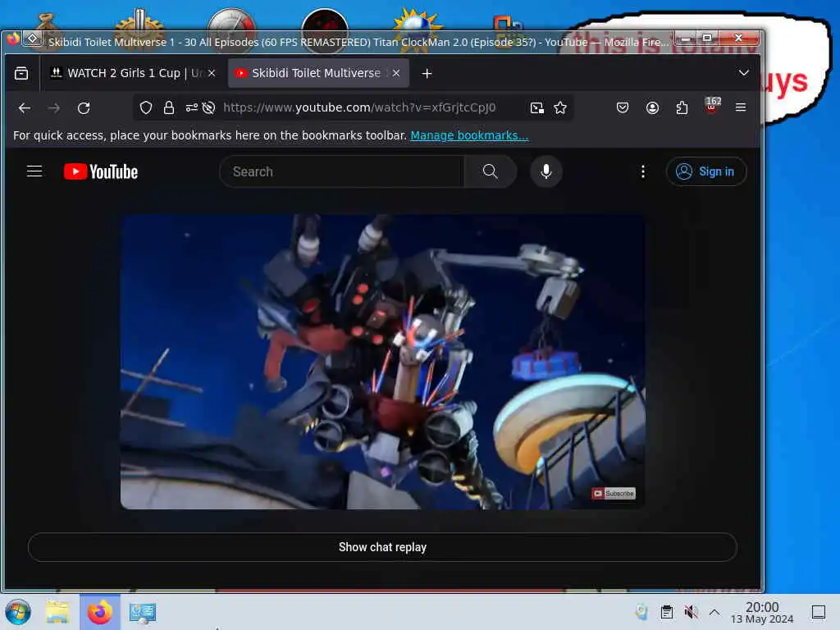
Task: Open the system settings taskbar icon
Action: pyautogui.click(x=143, y=613)
